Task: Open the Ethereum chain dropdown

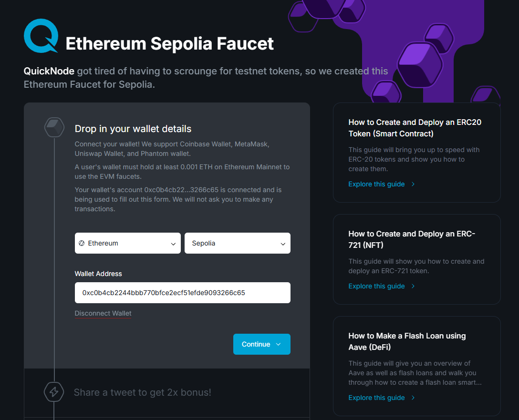Action: pyautogui.click(x=128, y=243)
